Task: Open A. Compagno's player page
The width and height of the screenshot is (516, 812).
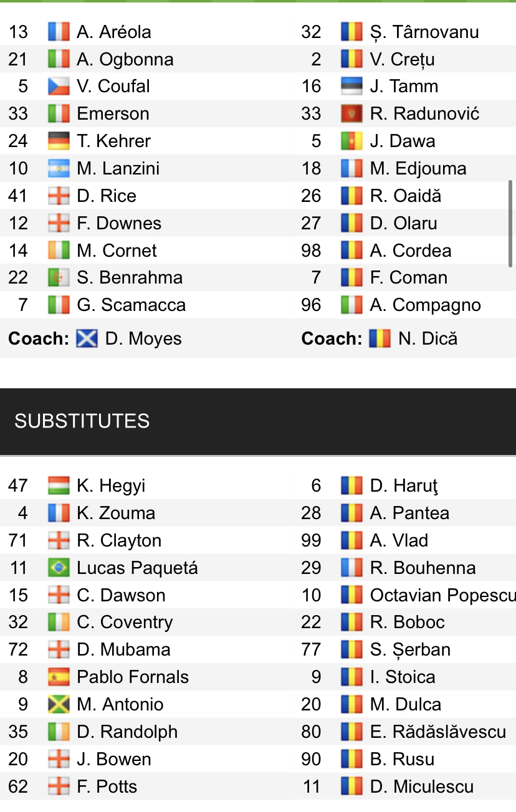Action: point(425,305)
